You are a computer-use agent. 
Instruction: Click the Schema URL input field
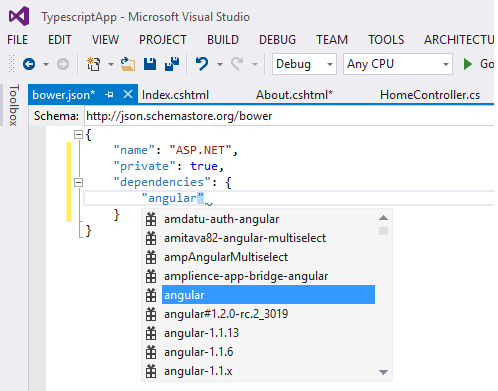click(289, 116)
